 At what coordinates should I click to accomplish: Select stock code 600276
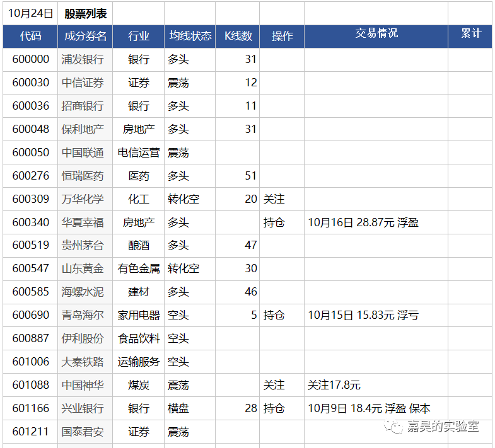pos(30,176)
